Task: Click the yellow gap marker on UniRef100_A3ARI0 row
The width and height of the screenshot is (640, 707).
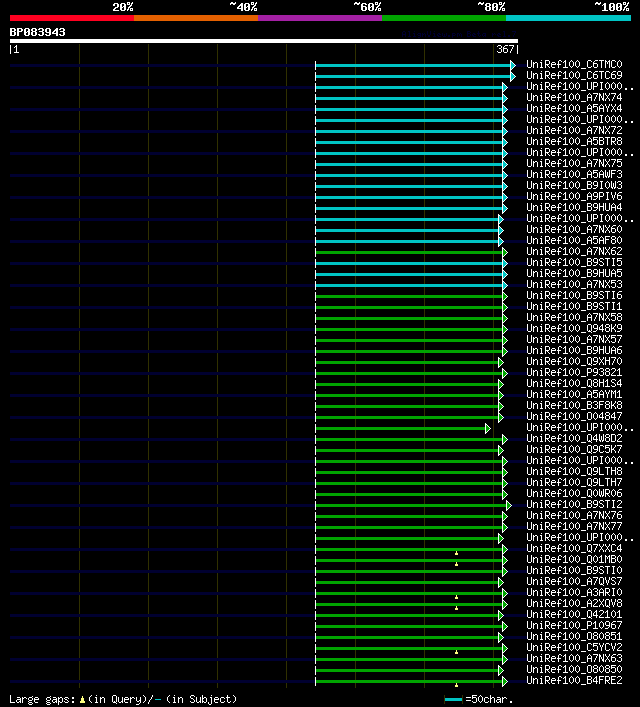Action: coord(456,597)
